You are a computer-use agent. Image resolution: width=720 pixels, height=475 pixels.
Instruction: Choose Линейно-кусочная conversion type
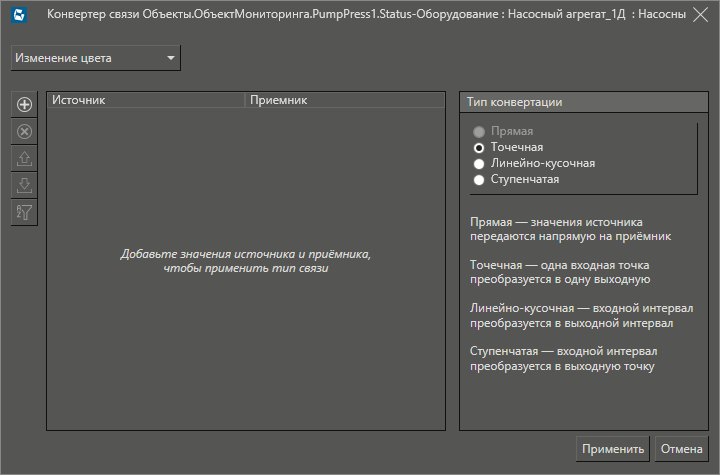point(480,163)
